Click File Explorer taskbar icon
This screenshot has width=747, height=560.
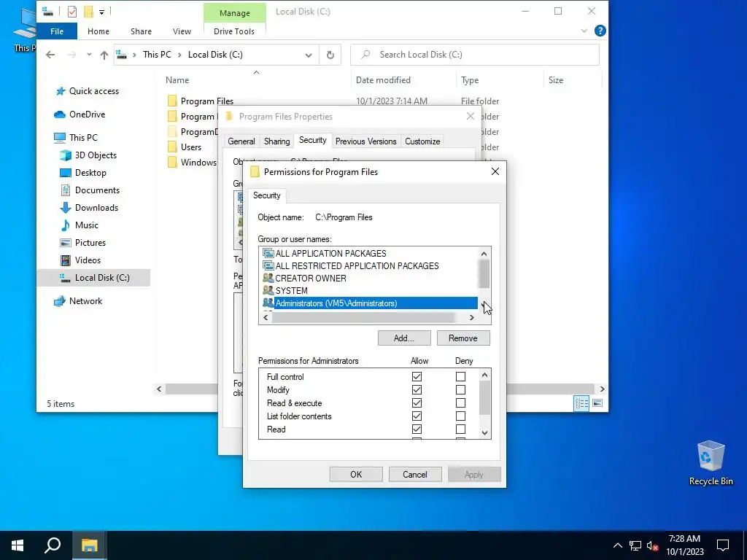tap(89, 545)
